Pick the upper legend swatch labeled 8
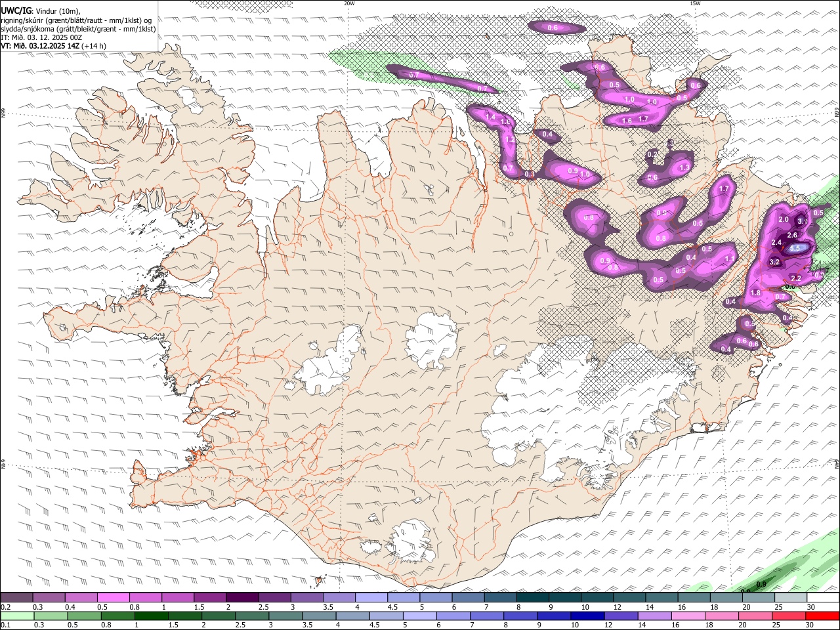The image size is (840, 630). 532,598
